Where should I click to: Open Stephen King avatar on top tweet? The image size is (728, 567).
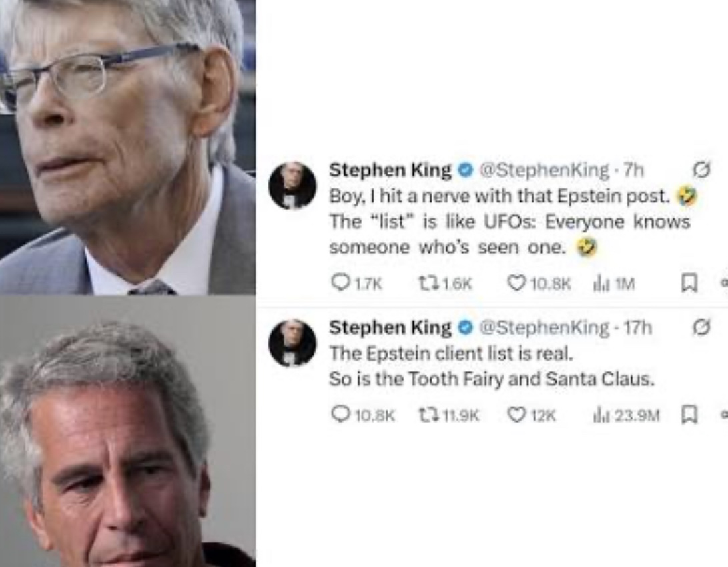[292, 185]
